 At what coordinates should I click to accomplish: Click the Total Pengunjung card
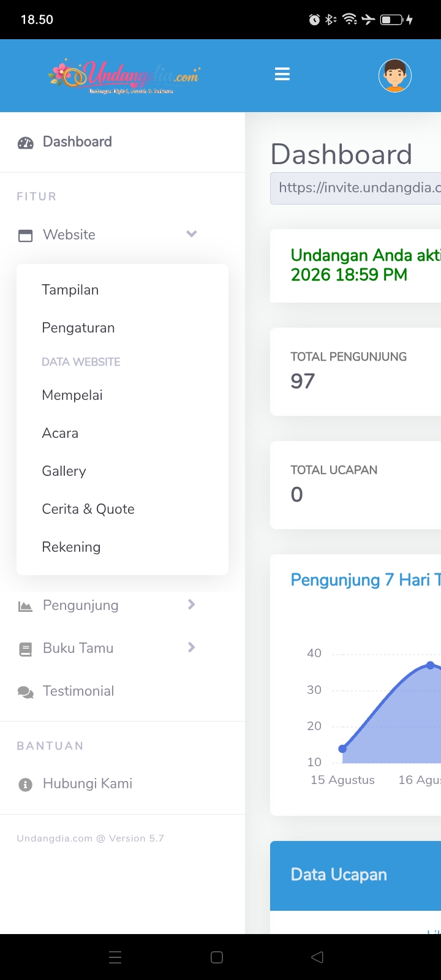(x=356, y=372)
